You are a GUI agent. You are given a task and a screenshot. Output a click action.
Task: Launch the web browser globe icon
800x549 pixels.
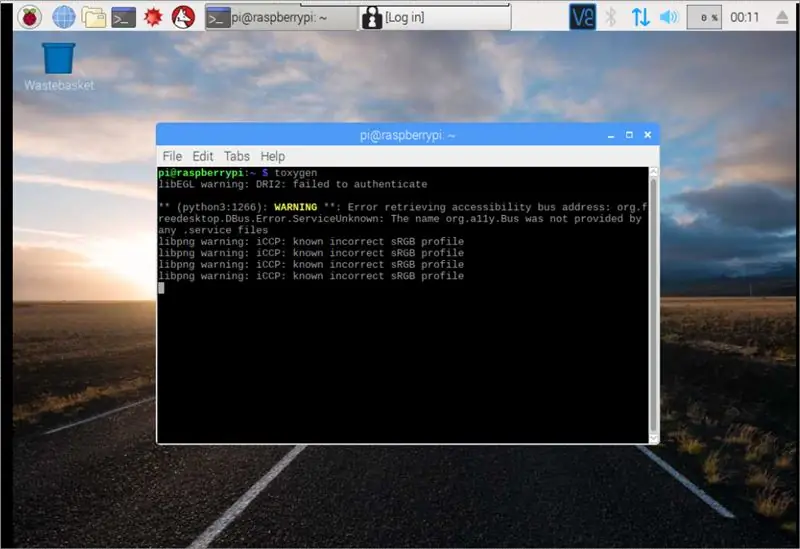pyautogui.click(x=64, y=17)
